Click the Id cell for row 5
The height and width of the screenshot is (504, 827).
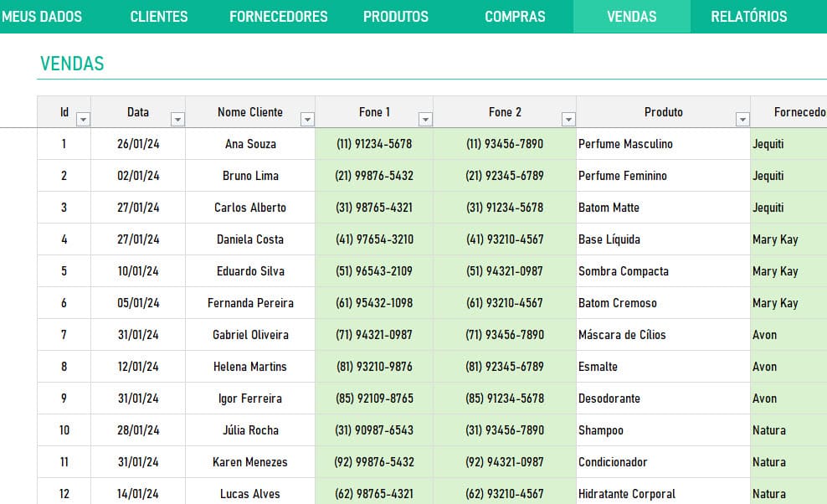[x=63, y=271]
